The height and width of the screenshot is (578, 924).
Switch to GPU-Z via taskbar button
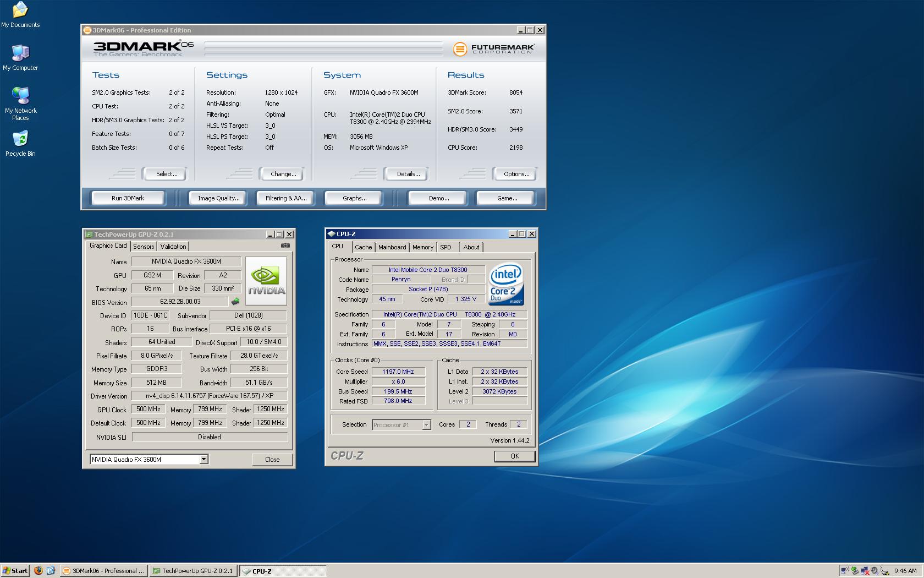coord(193,571)
